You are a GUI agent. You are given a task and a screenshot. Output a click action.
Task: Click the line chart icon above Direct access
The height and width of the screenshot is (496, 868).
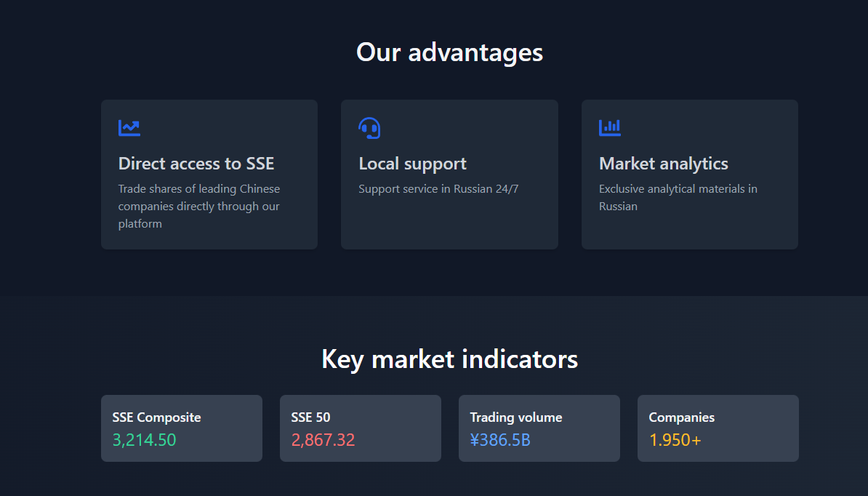[x=129, y=128]
